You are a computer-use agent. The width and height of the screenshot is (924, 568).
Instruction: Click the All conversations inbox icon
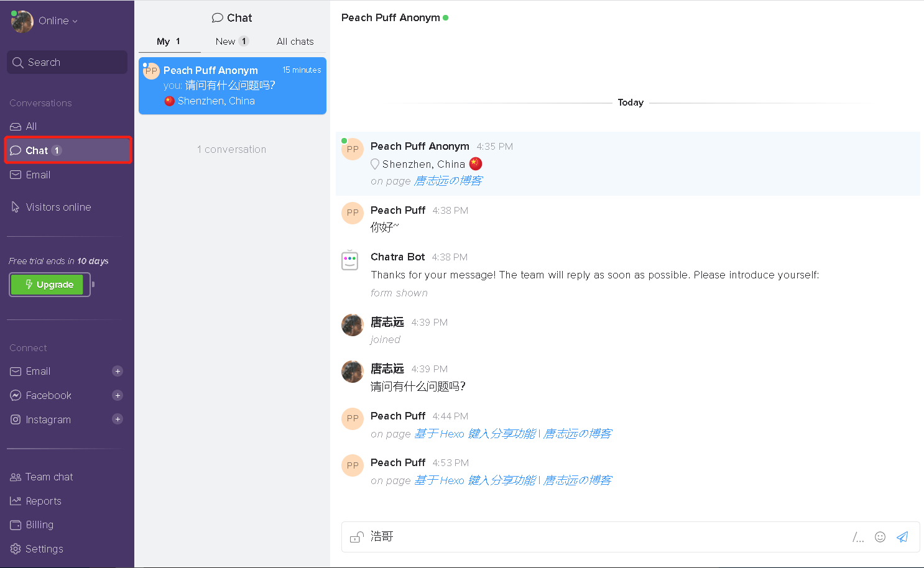pos(16,126)
